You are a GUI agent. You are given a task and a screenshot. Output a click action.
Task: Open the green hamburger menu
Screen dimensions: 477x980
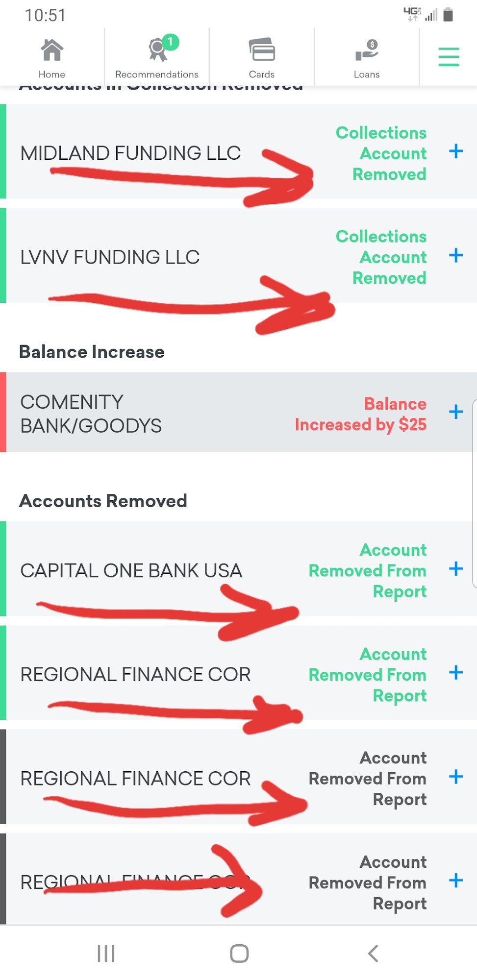pos(449,57)
